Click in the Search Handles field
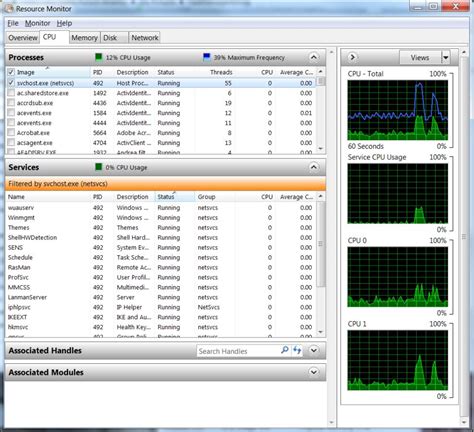The width and height of the screenshot is (474, 432). 238,351
